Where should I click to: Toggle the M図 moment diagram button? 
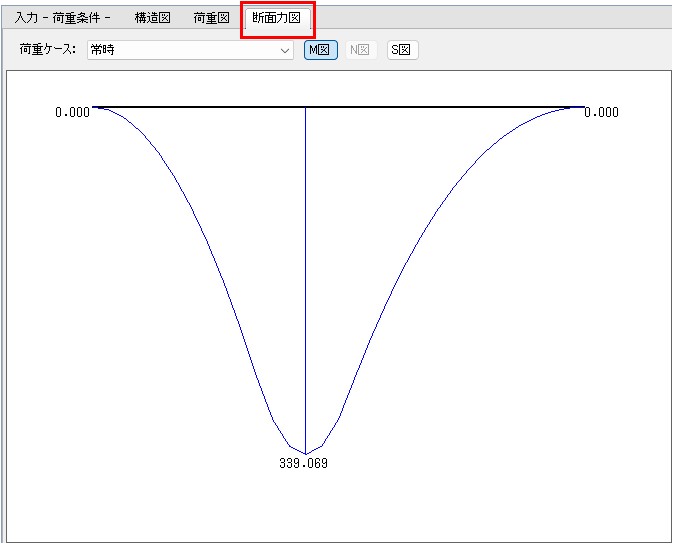(321, 50)
